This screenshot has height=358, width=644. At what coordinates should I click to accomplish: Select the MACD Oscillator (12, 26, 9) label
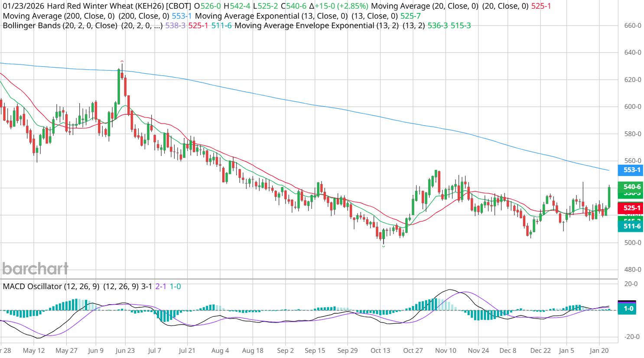click(x=51, y=286)
